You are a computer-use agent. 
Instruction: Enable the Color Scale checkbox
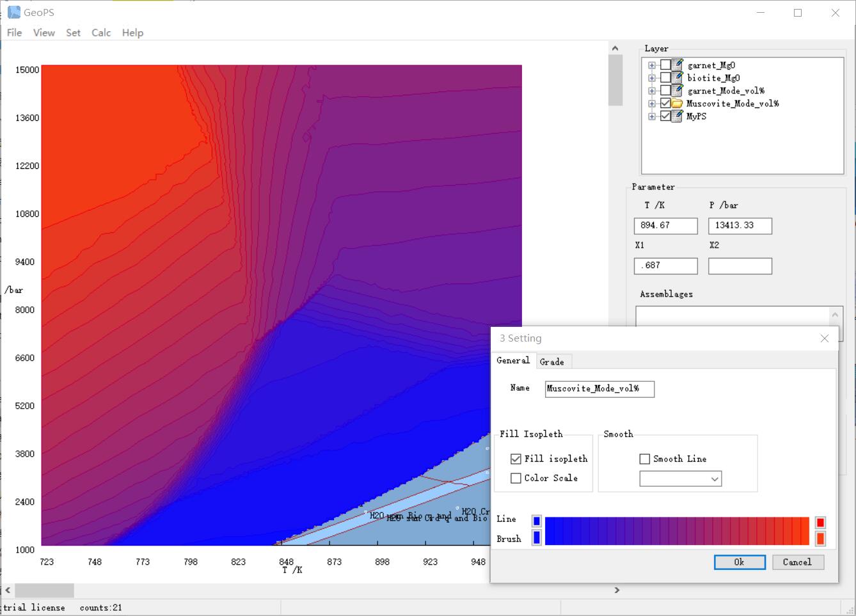coord(516,478)
